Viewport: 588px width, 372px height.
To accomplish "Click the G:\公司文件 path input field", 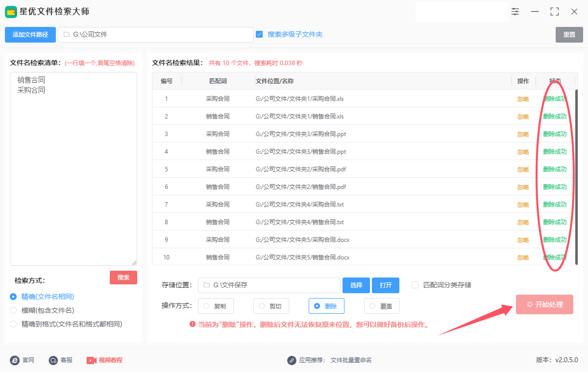I will click(156, 35).
